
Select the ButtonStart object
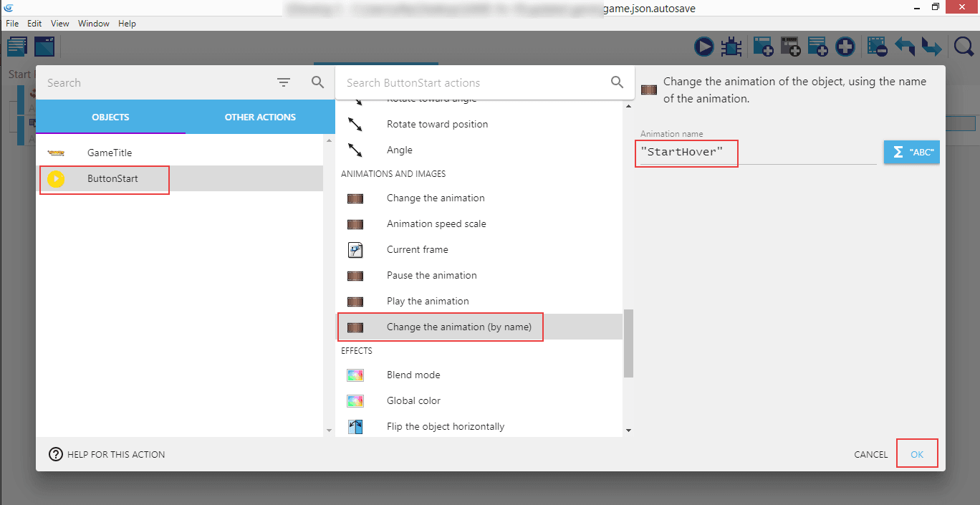tap(112, 178)
